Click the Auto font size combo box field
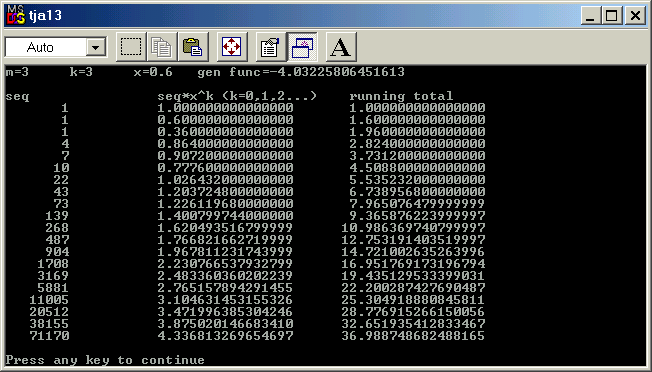Screen dimensions: 652x372 [56, 47]
